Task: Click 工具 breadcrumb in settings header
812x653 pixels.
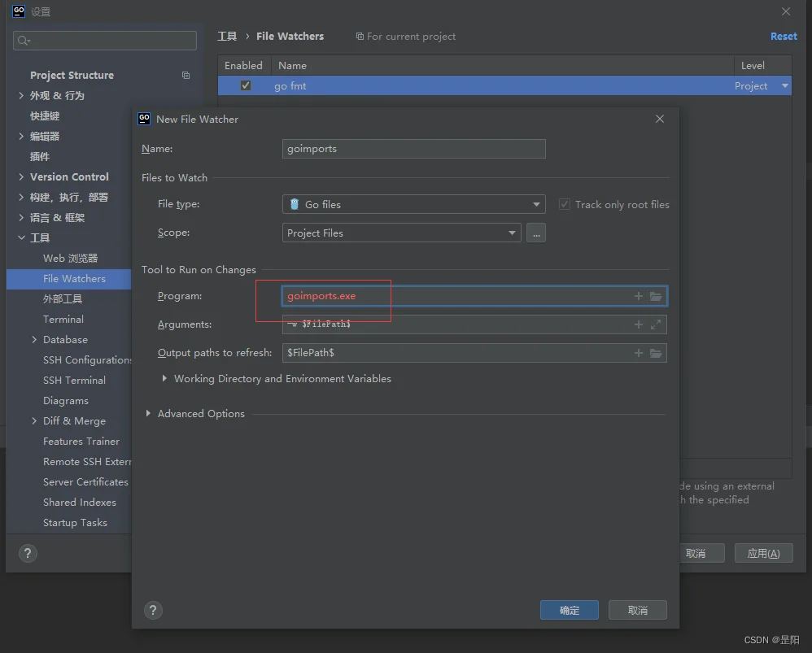Action: point(227,37)
